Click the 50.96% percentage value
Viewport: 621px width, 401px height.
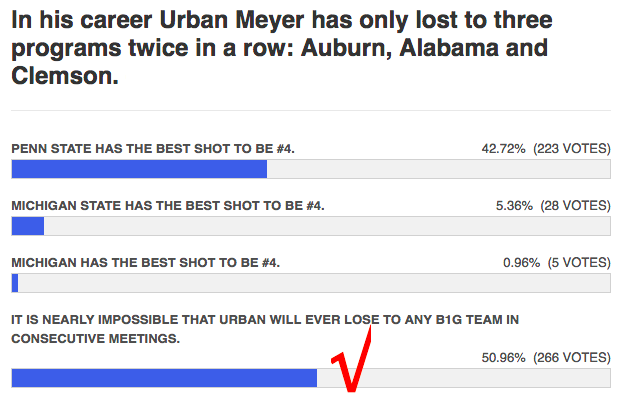coord(504,357)
